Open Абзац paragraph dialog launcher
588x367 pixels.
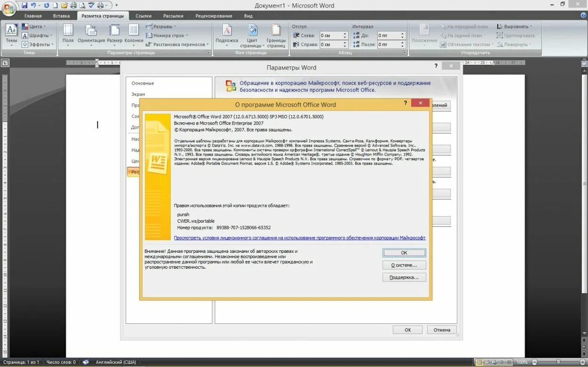[x=404, y=53]
